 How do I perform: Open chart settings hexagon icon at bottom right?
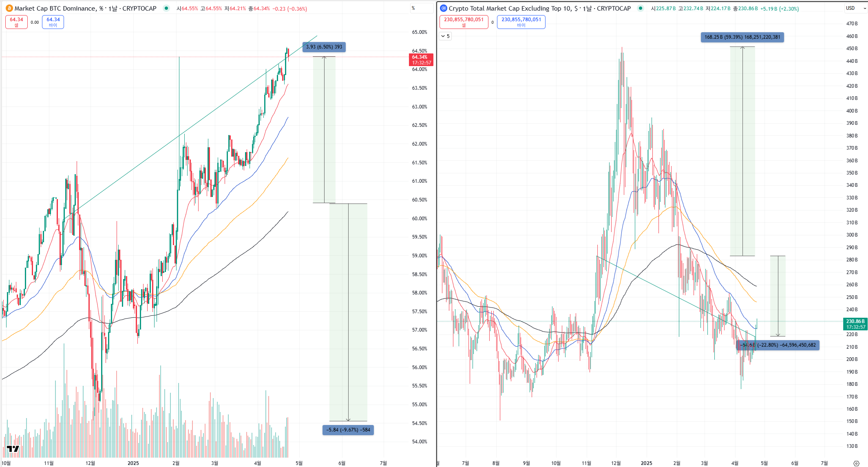856,463
